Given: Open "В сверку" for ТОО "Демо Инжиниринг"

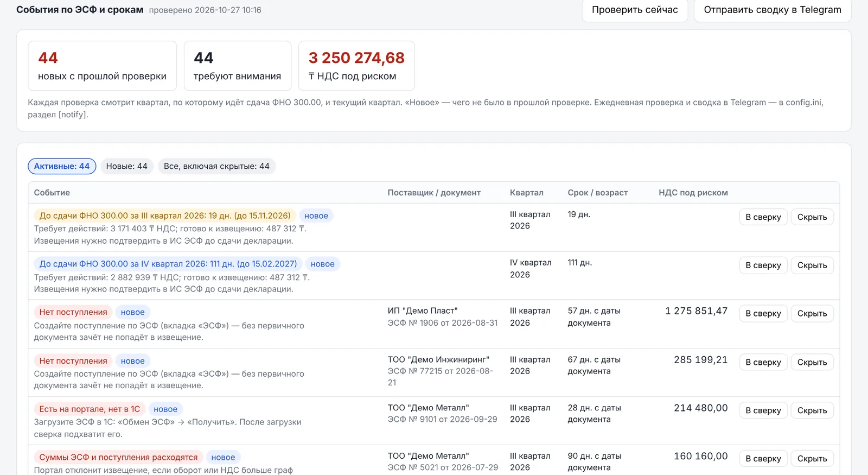Looking at the screenshot, I should coord(763,363).
